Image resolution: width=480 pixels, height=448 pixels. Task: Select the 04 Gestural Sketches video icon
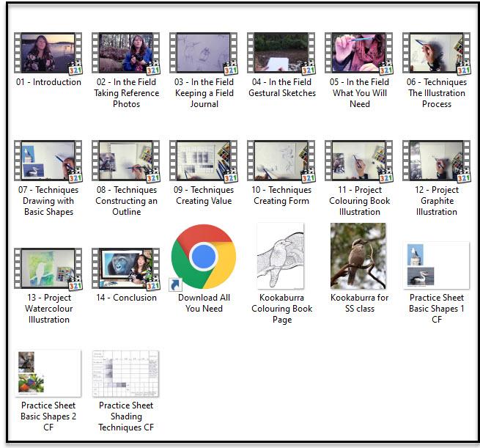pos(281,53)
